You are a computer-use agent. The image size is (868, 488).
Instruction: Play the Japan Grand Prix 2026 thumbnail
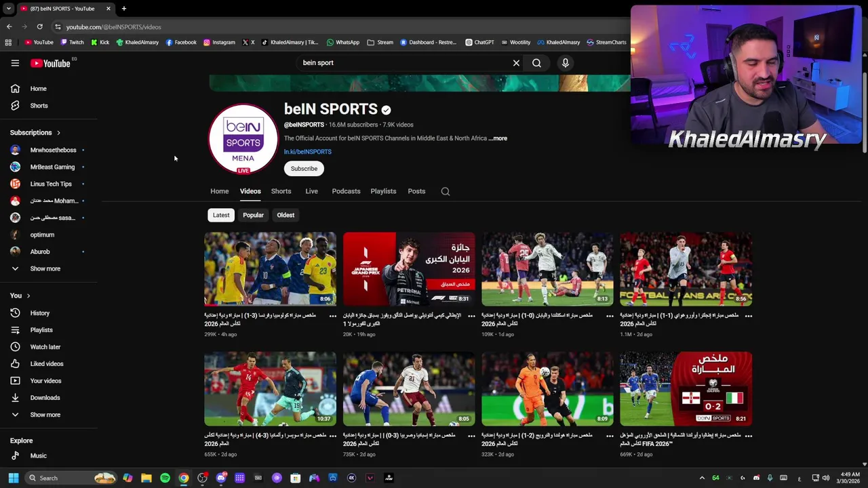click(409, 269)
